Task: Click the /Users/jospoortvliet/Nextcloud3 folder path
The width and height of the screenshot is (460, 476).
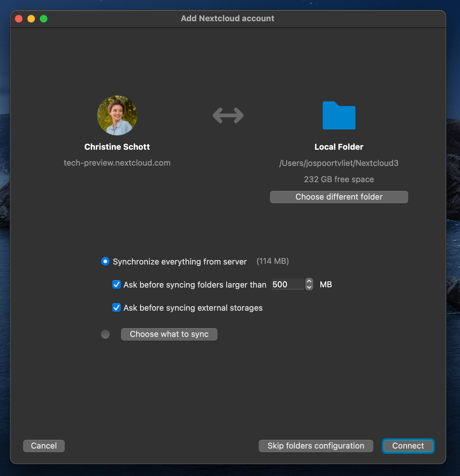Action: 339,163
